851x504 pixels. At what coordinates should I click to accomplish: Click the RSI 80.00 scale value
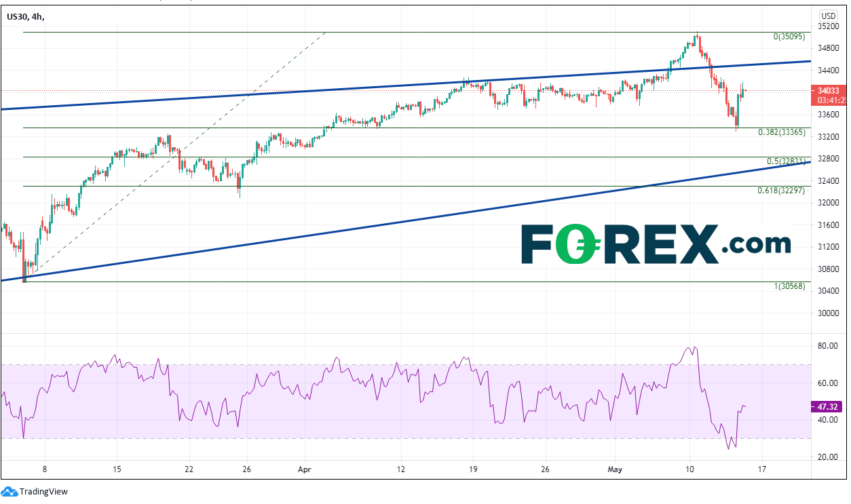(826, 346)
